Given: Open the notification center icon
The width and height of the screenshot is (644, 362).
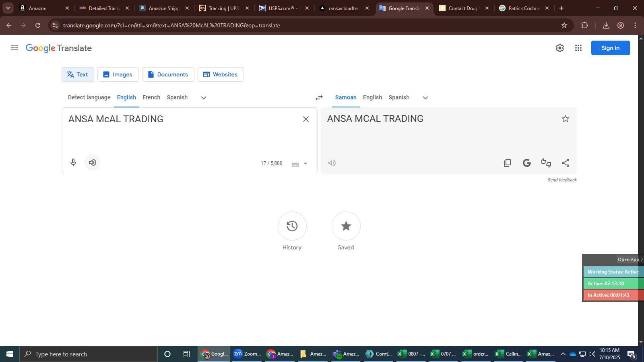Looking at the screenshot, I should click(632, 354).
